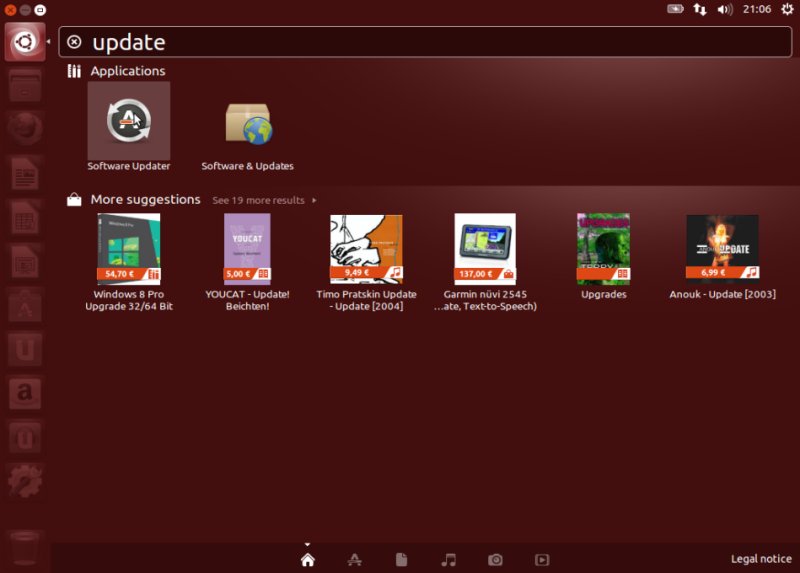Open System Settings from the launcher
The width and height of the screenshot is (800, 573).
24,482
